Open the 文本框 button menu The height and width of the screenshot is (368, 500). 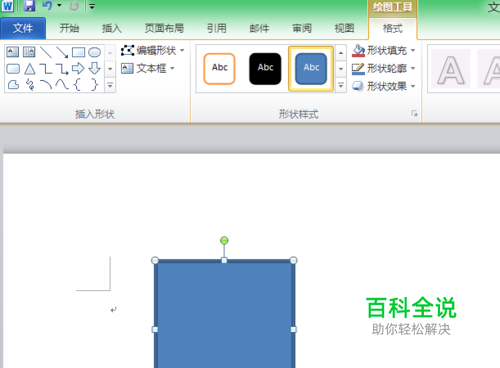[x=148, y=68]
